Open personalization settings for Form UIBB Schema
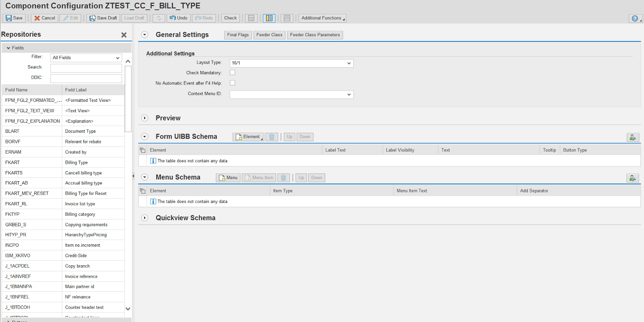644x322 pixels. tap(633, 138)
